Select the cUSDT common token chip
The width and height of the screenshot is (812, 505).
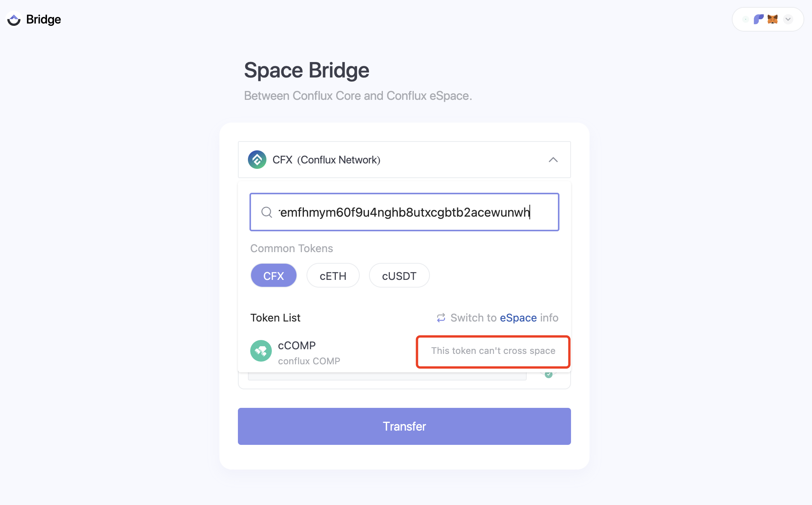pos(399,275)
